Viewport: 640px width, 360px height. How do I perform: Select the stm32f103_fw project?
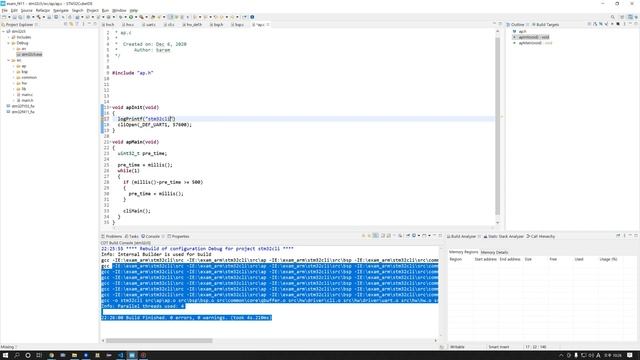pos(20,106)
